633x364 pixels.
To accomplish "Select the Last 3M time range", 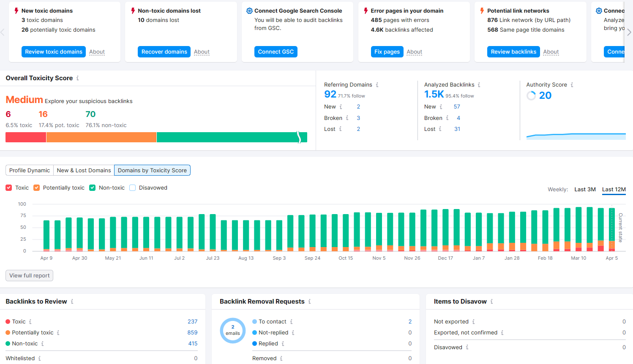I will 585,190.
